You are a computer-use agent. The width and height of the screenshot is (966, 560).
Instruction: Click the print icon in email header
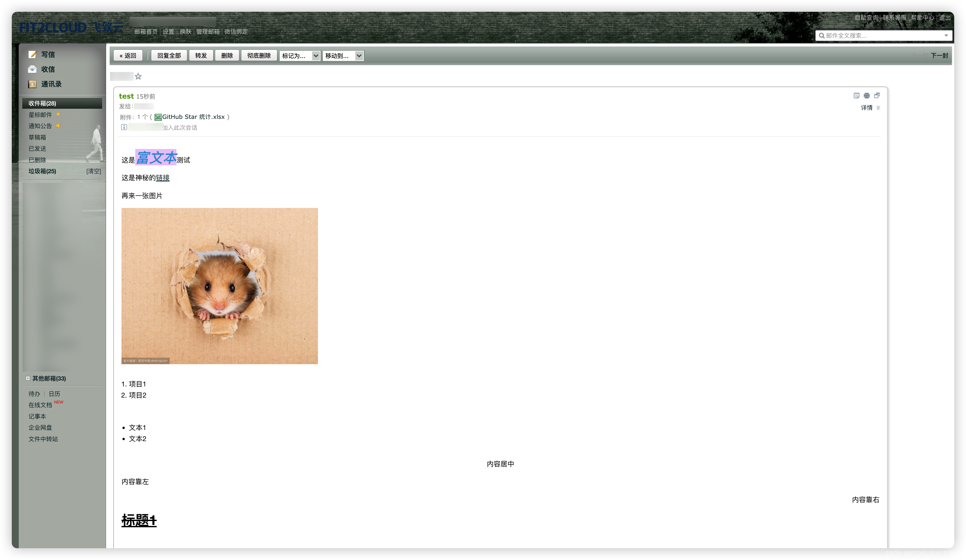[x=867, y=95]
